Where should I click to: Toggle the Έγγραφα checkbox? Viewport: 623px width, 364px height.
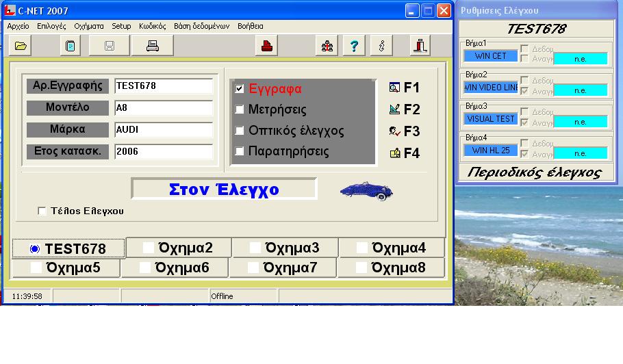point(239,88)
